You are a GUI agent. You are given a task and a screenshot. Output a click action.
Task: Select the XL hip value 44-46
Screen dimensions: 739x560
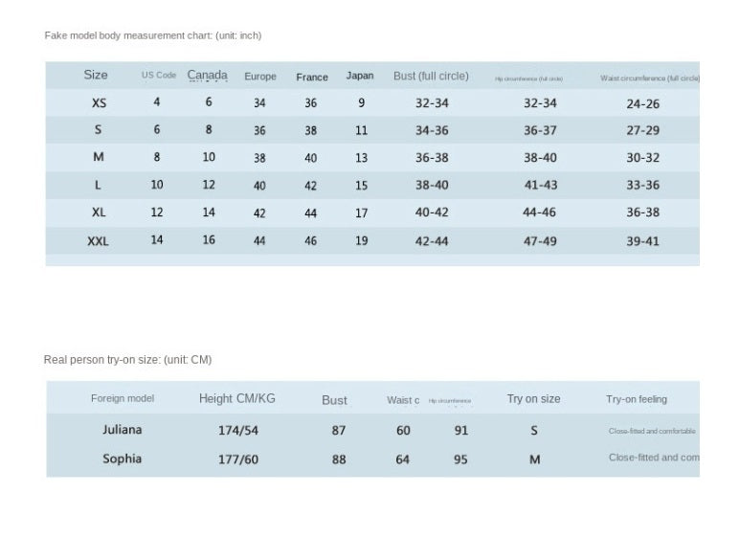[x=540, y=213]
